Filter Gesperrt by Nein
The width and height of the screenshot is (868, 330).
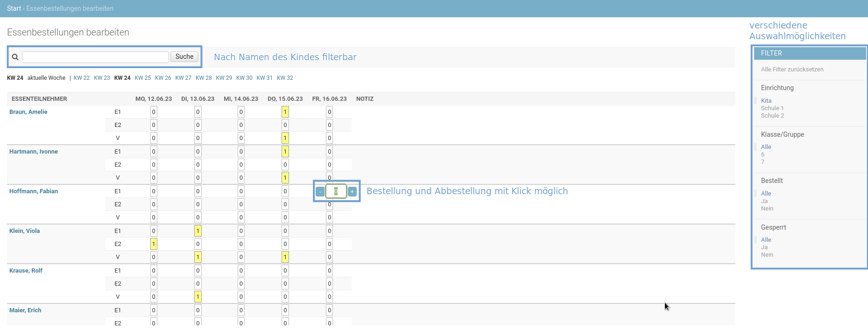(x=767, y=255)
